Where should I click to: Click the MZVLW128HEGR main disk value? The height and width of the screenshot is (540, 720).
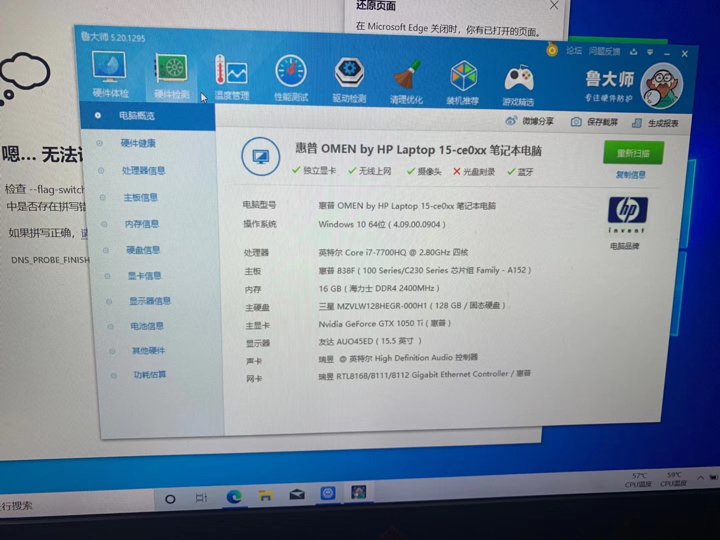(x=412, y=306)
